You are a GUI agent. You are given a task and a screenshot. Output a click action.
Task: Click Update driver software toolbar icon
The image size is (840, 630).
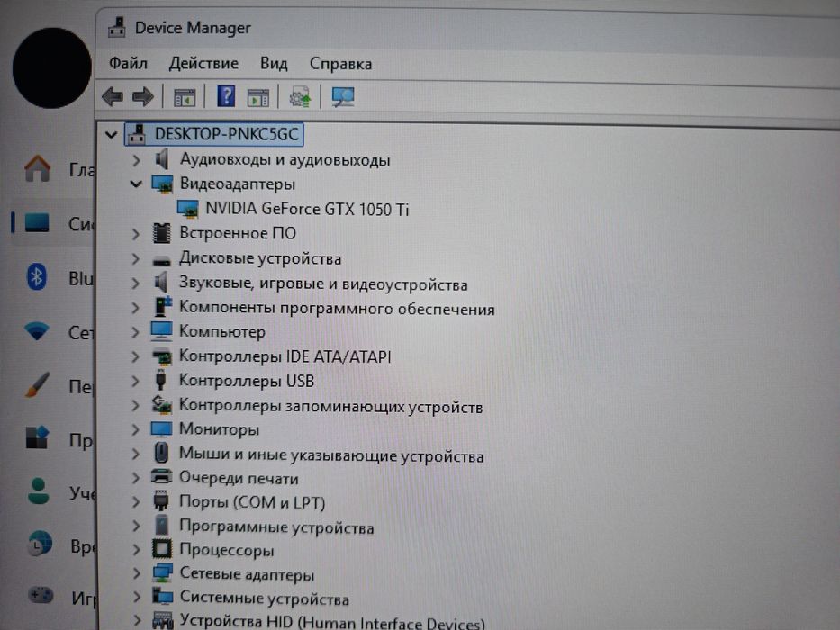(300, 97)
